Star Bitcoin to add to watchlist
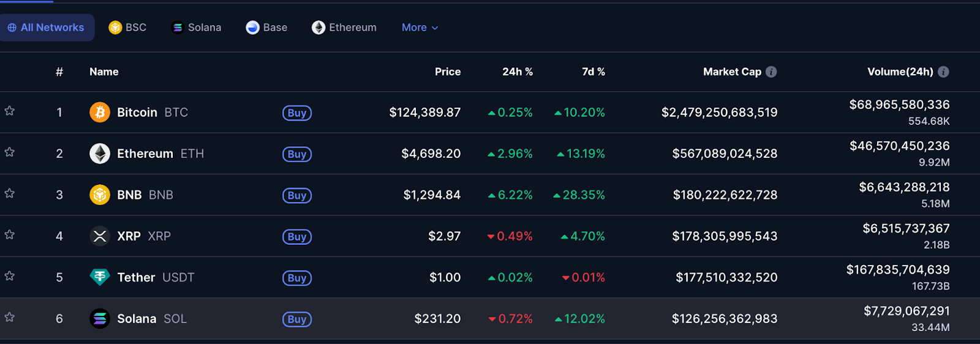The width and height of the screenshot is (980, 344). click(x=10, y=111)
